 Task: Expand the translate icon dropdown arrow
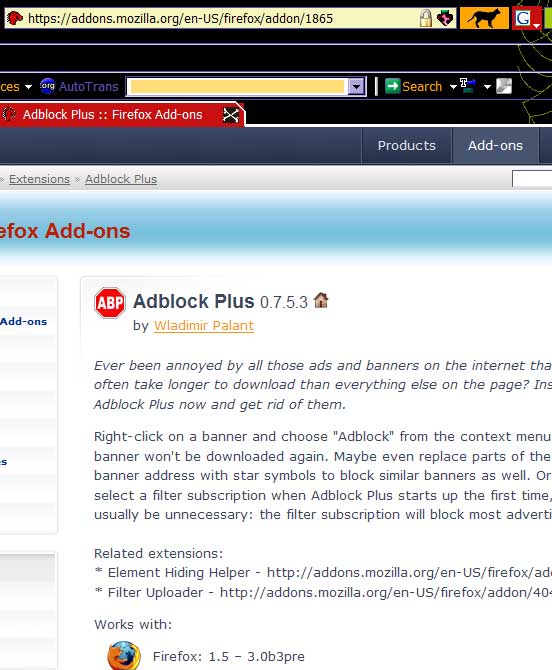pyautogui.click(x=487, y=87)
